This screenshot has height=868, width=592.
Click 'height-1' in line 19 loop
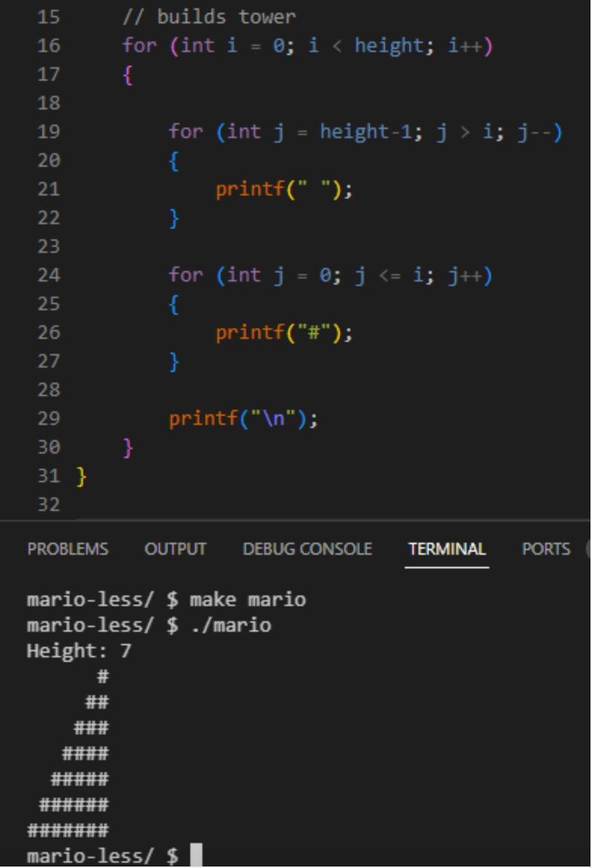point(365,132)
